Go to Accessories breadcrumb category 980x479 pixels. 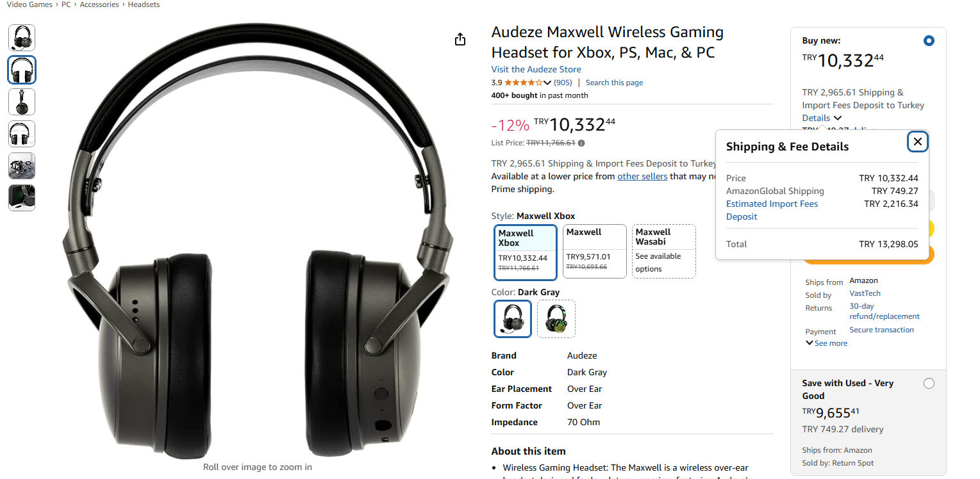[99, 4]
